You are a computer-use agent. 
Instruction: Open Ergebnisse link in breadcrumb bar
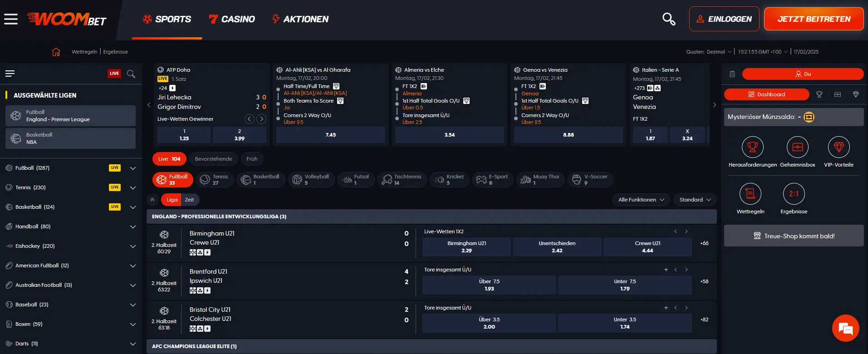click(x=115, y=52)
